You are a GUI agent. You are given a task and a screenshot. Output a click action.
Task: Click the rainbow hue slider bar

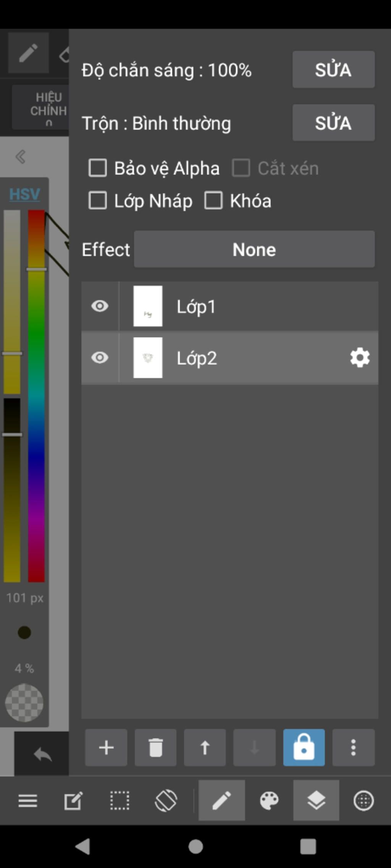(36, 396)
